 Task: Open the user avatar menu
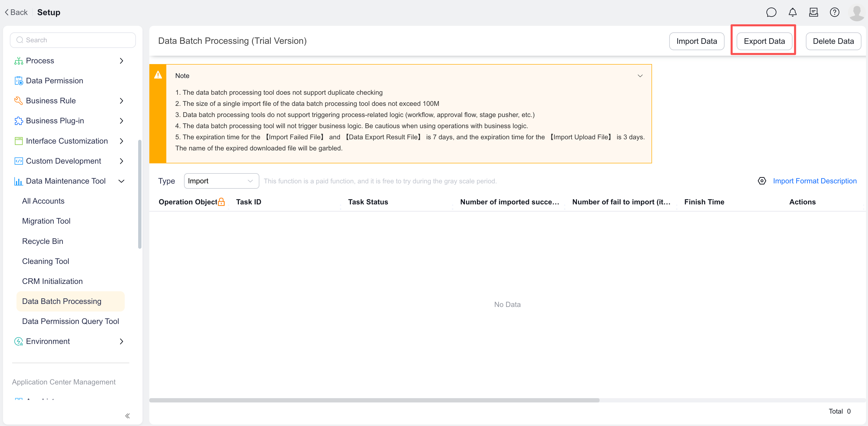857,13
